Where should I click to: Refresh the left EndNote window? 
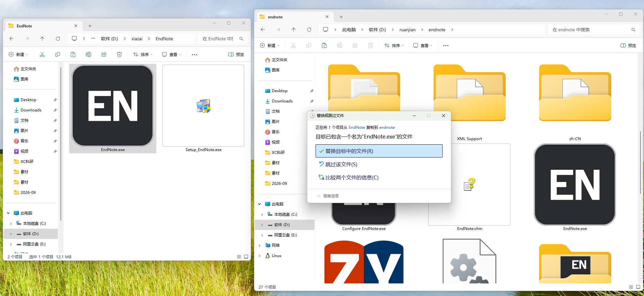click(x=58, y=39)
